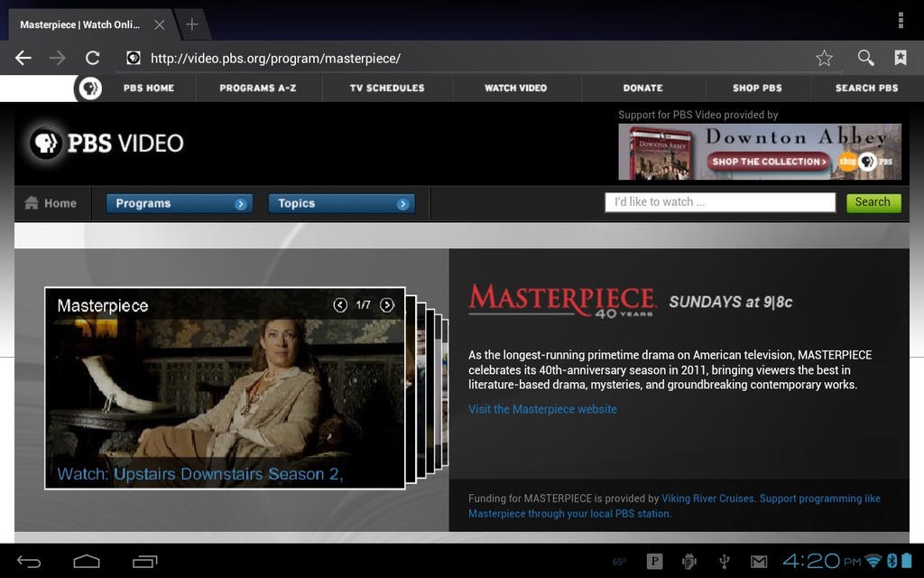Open the USB connection notification icon

(x=725, y=562)
